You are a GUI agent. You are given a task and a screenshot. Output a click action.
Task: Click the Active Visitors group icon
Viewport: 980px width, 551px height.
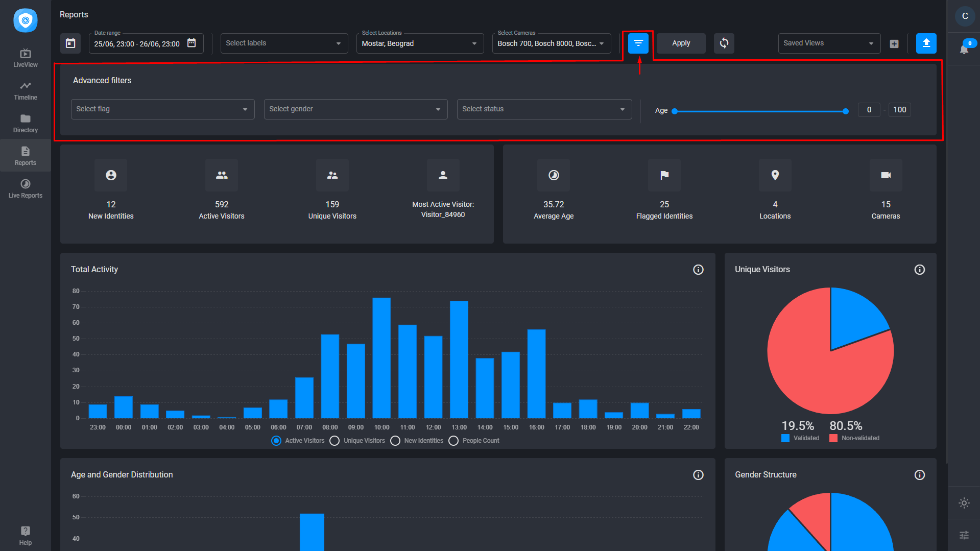pos(222,175)
